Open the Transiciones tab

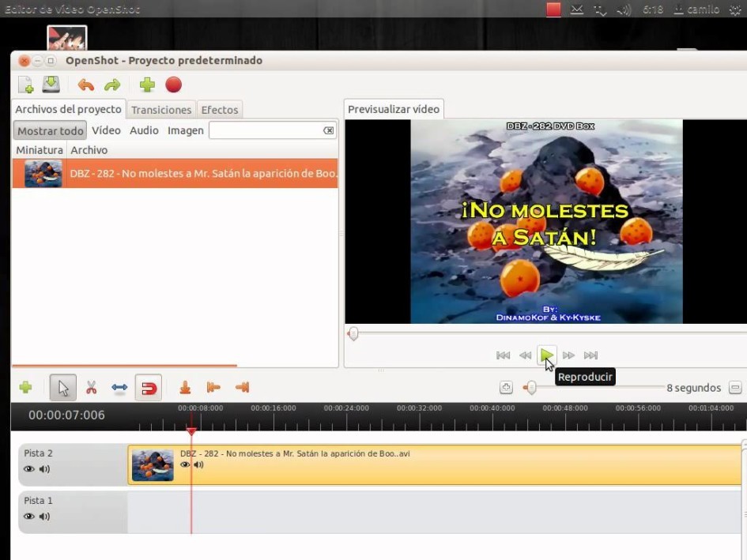point(161,110)
